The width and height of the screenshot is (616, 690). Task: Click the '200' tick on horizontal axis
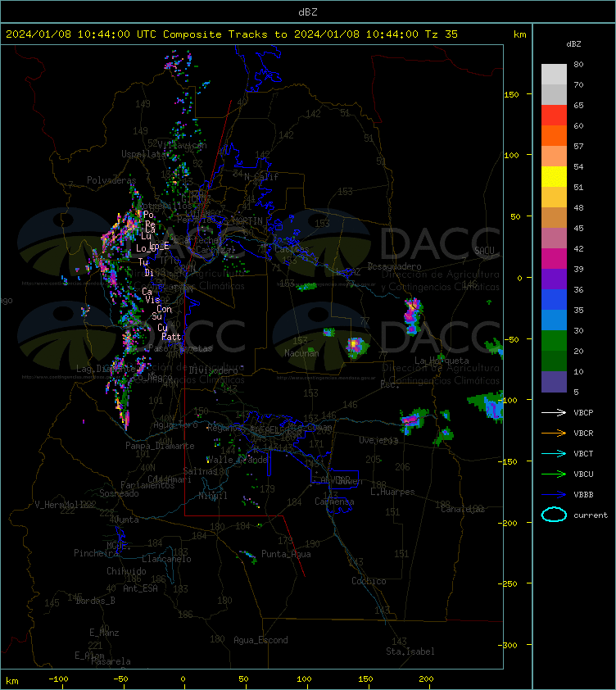pyautogui.click(x=426, y=679)
